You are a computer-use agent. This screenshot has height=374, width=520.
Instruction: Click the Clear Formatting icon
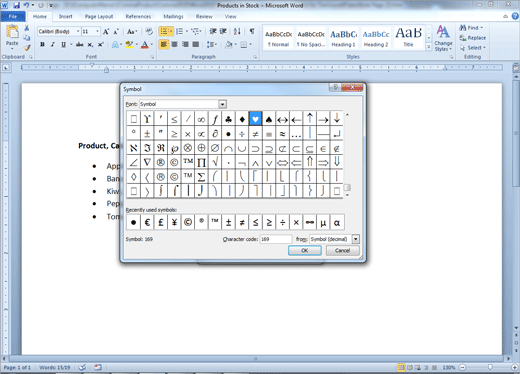149,32
